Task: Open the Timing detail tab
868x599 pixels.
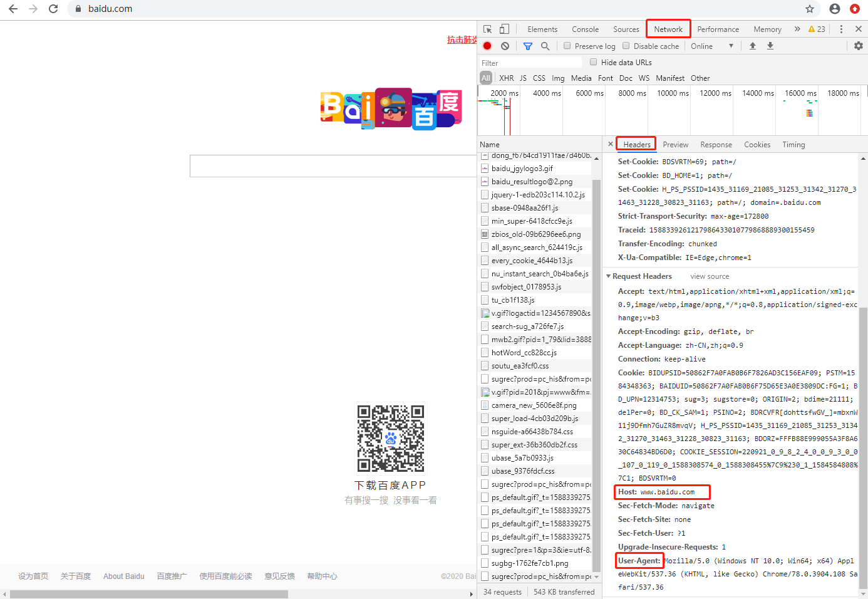Action: pos(793,145)
